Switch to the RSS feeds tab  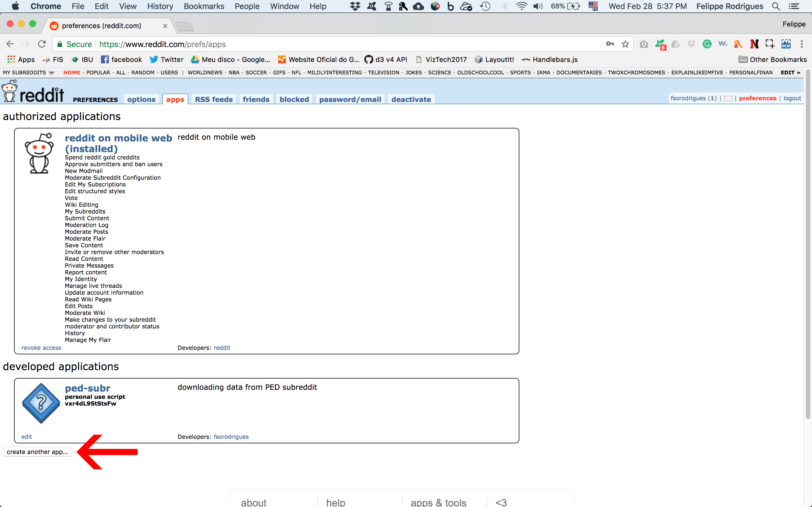[x=213, y=99]
